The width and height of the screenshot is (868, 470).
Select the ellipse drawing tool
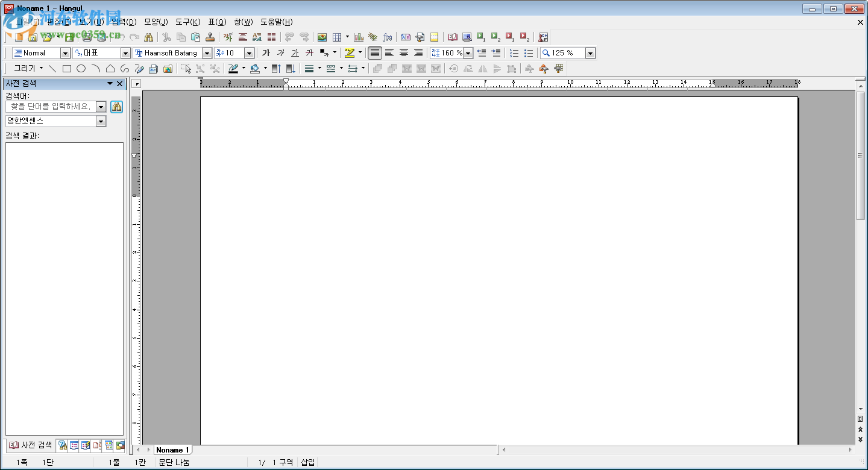81,69
